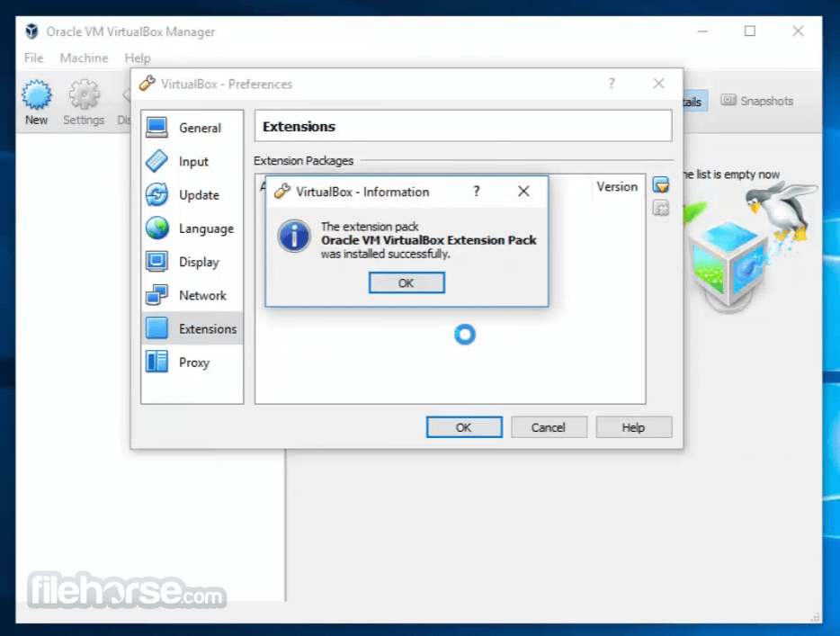Screen dimensions: 840x636
Task: Click New in the VirtualBox Manager toolbar
Action: (37, 103)
